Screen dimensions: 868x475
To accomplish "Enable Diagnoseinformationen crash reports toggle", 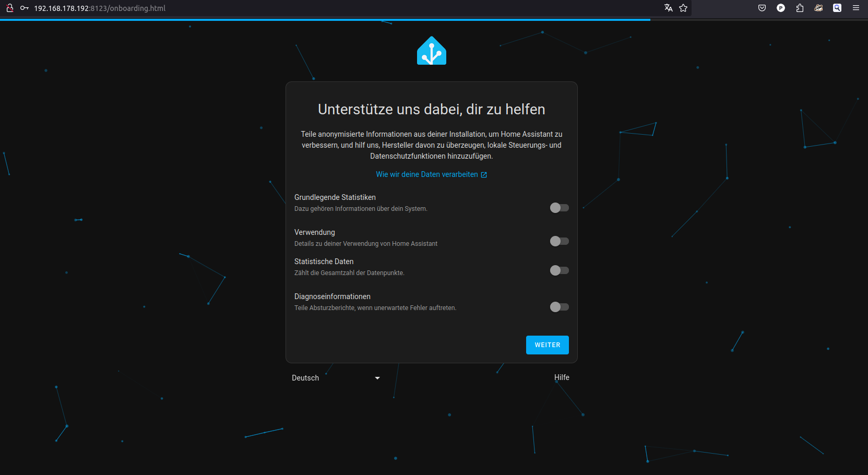I will [x=559, y=307].
